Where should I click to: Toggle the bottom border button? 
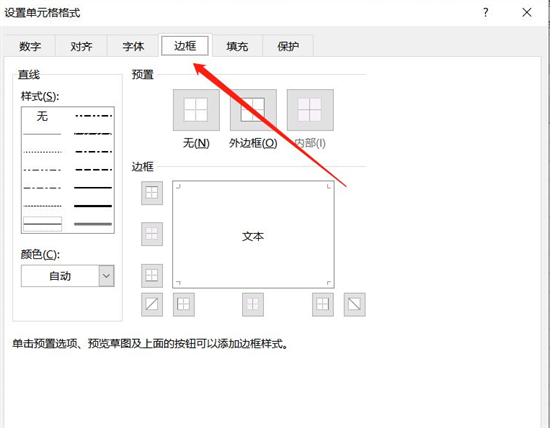tap(152, 275)
